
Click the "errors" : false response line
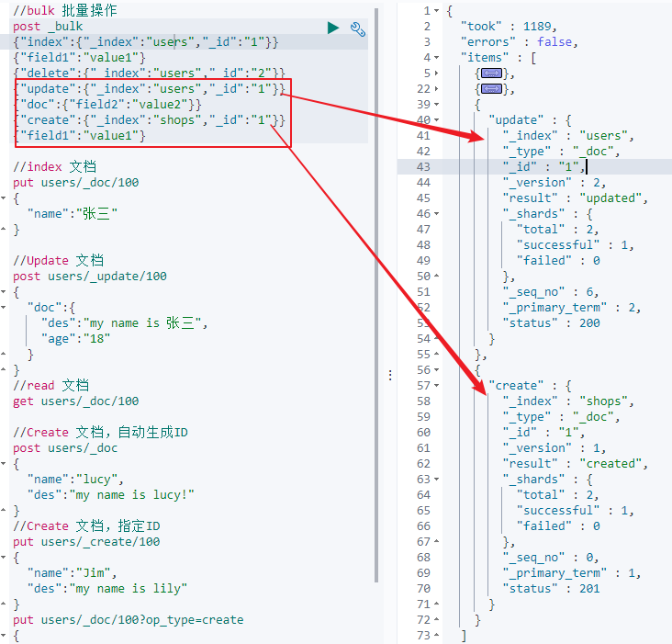tap(519, 42)
